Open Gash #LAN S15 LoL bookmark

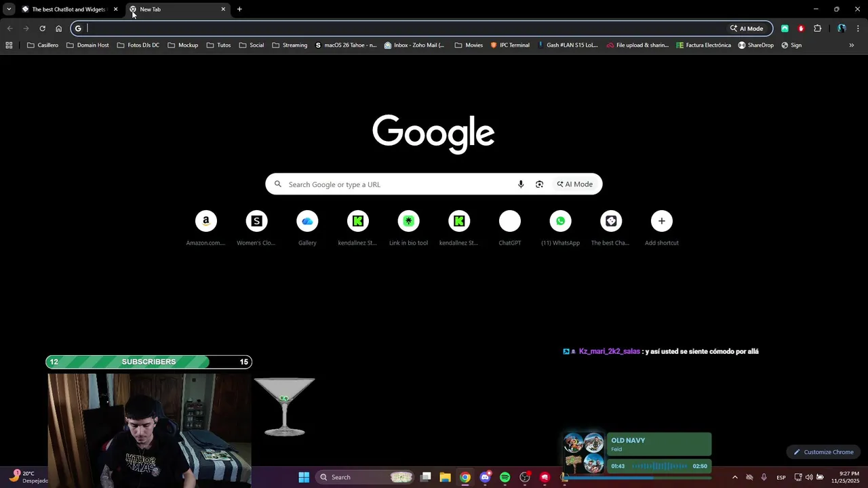(568, 45)
